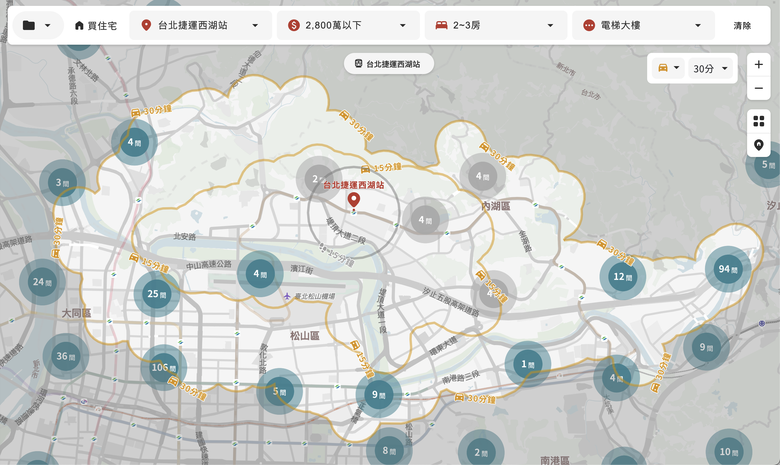Expand the 2,800萬以下 price filter
The width and height of the screenshot is (780, 465).
[x=348, y=25]
